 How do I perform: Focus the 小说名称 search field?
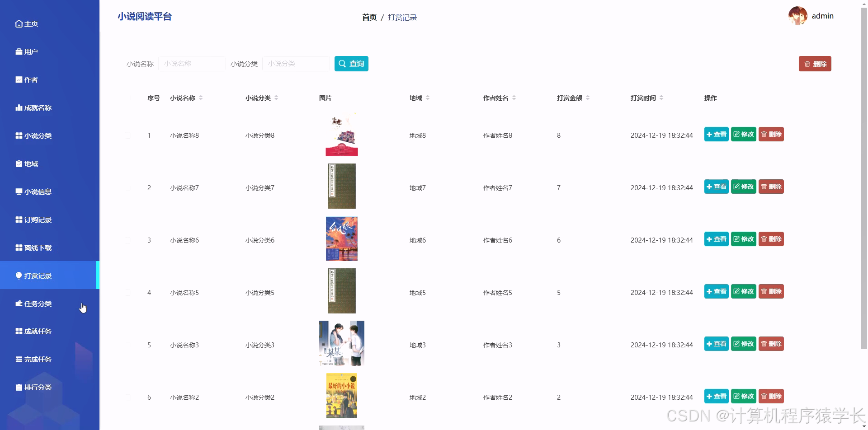pos(192,64)
